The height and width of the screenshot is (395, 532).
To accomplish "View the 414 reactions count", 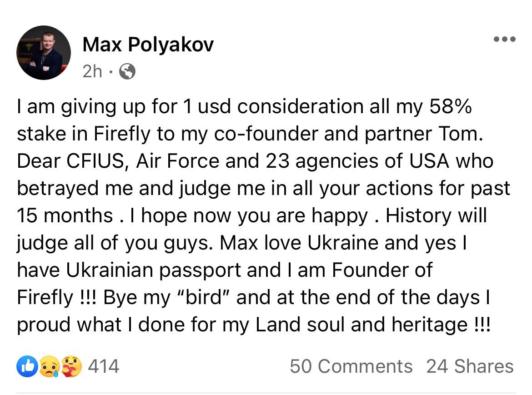I will click(x=104, y=366).
